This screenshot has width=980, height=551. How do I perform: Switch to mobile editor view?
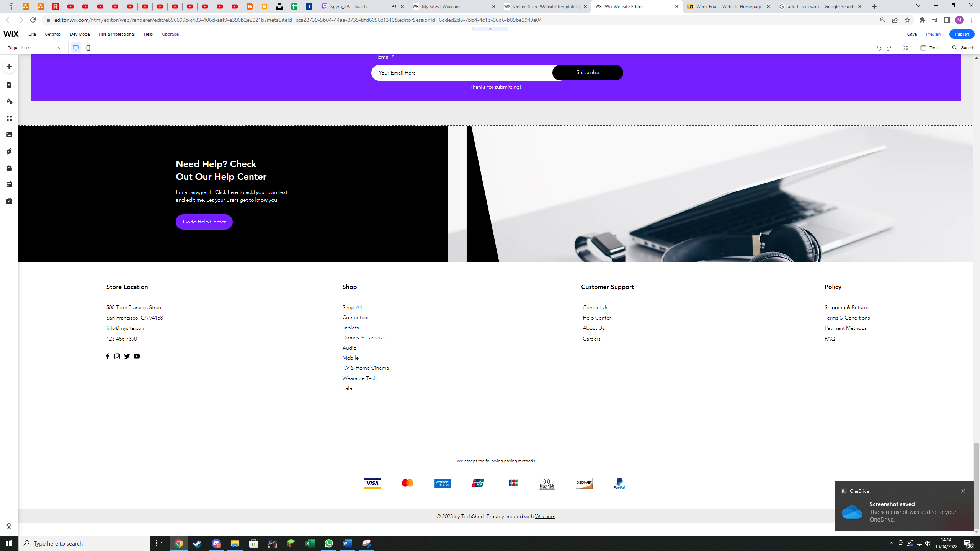[88, 48]
